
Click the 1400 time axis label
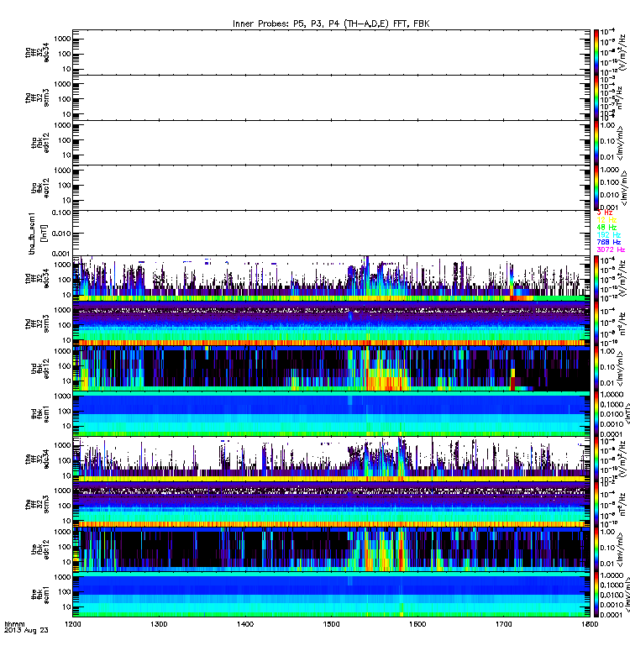pyautogui.click(x=245, y=624)
